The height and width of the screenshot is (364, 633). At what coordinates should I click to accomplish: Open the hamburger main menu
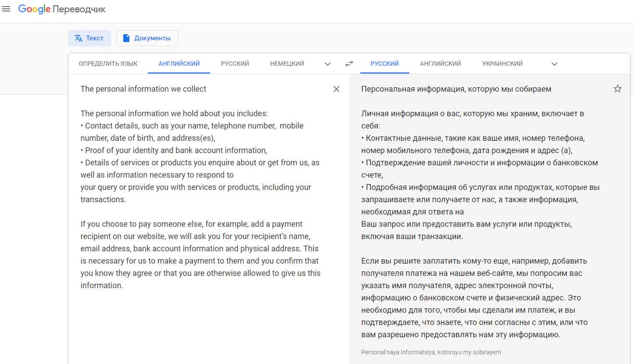[6, 9]
